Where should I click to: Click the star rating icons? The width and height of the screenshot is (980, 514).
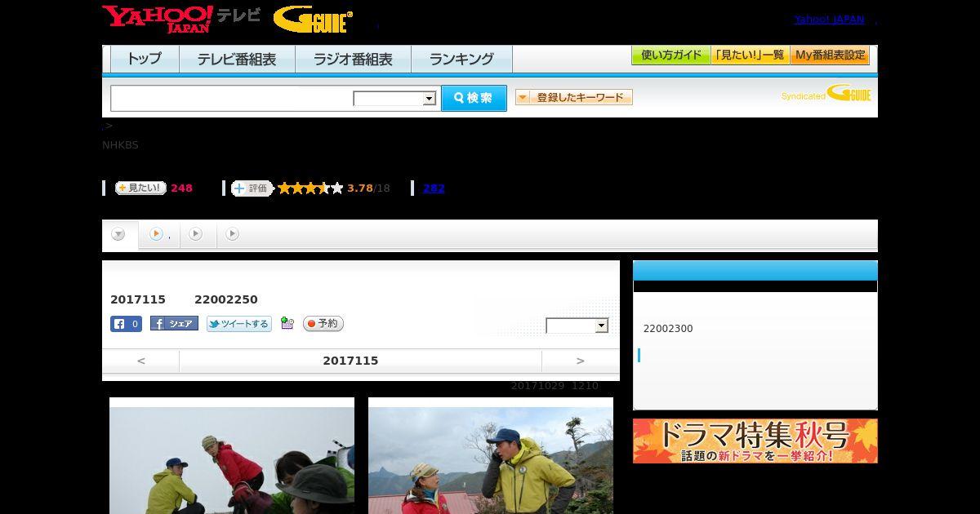[x=310, y=188]
